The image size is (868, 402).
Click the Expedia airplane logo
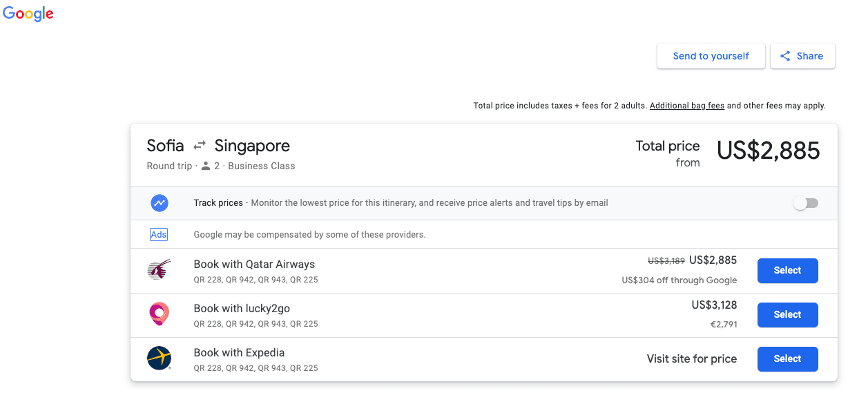[160, 358]
